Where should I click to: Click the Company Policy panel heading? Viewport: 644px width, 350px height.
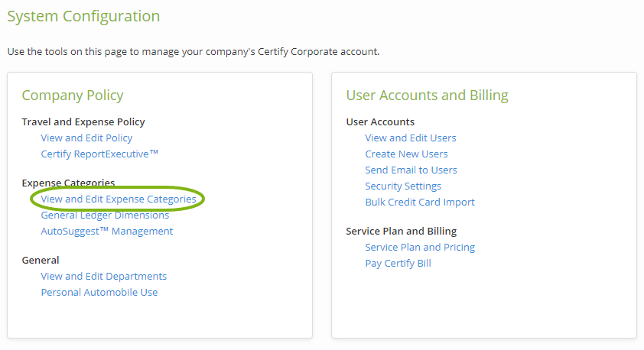pos(73,96)
